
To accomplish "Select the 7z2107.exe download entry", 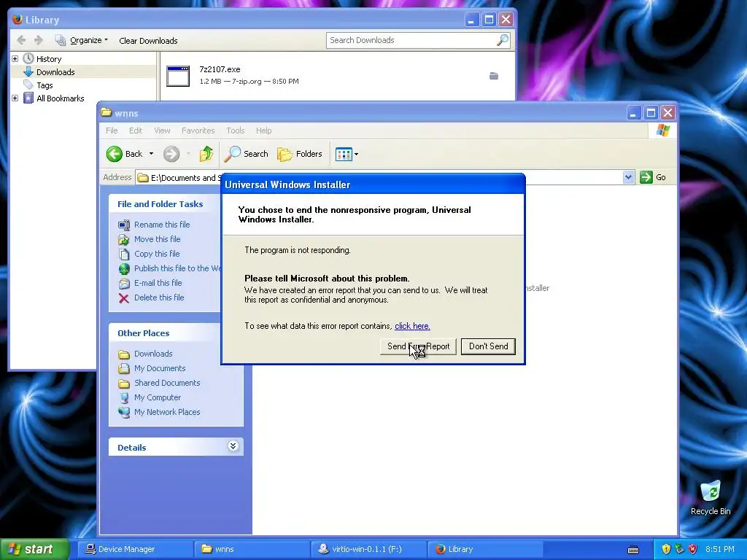I will [338, 76].
